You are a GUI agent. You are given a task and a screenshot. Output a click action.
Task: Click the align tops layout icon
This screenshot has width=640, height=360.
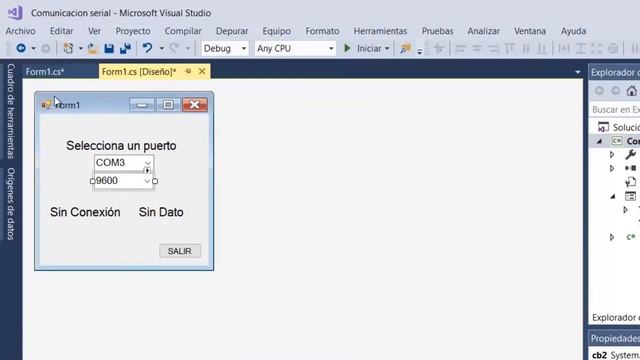509,49
